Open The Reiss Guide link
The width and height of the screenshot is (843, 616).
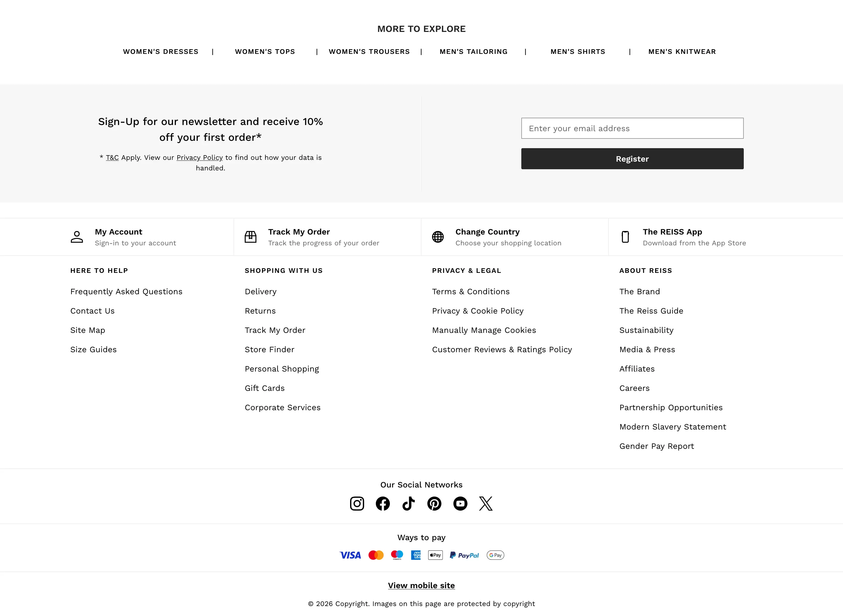651,311
